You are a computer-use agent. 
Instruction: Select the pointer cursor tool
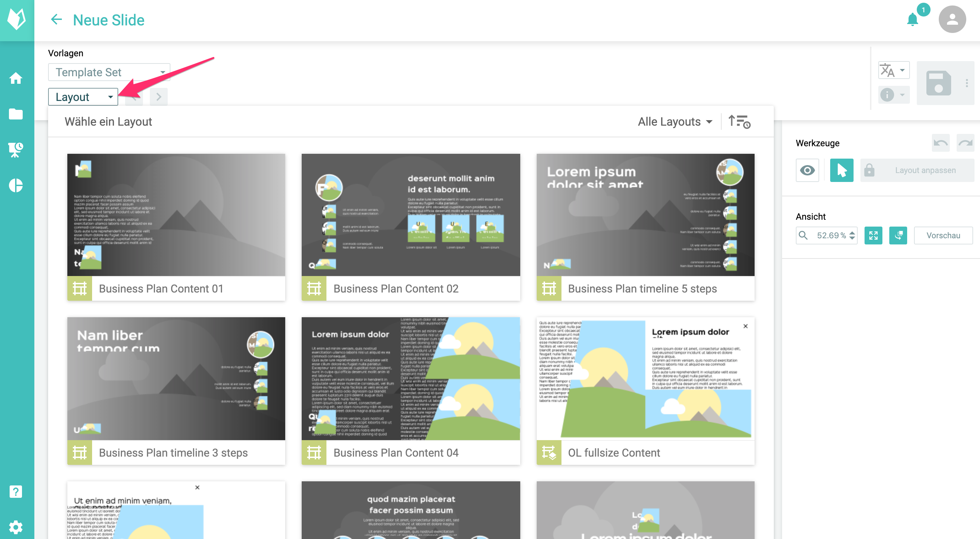tap(842, 170)
